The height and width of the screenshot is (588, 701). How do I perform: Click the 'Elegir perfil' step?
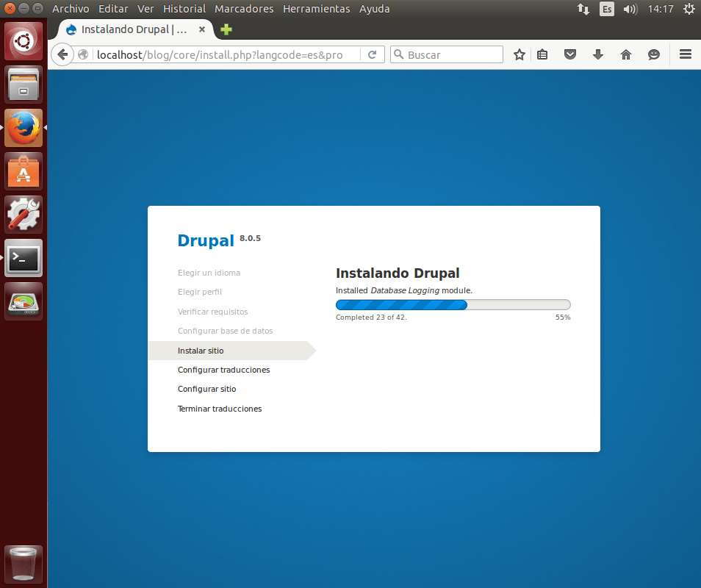199,292
